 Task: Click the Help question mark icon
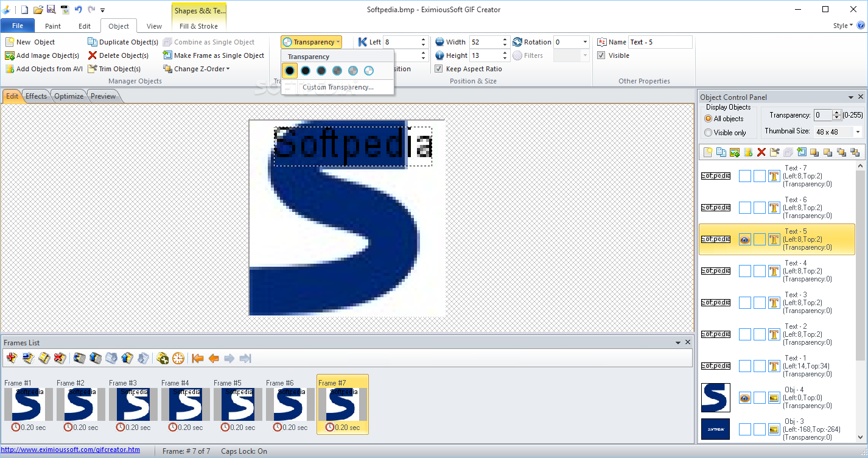point(861,26)
